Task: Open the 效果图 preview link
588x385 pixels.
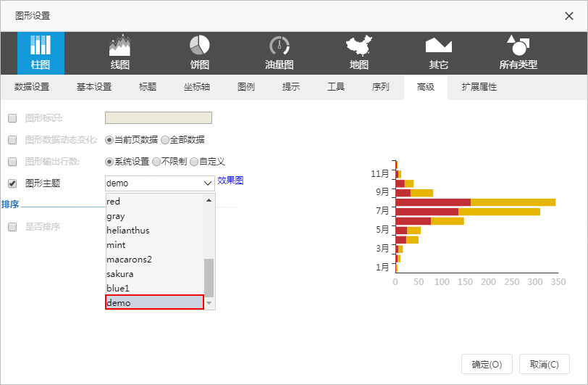Action: [230, 181]
